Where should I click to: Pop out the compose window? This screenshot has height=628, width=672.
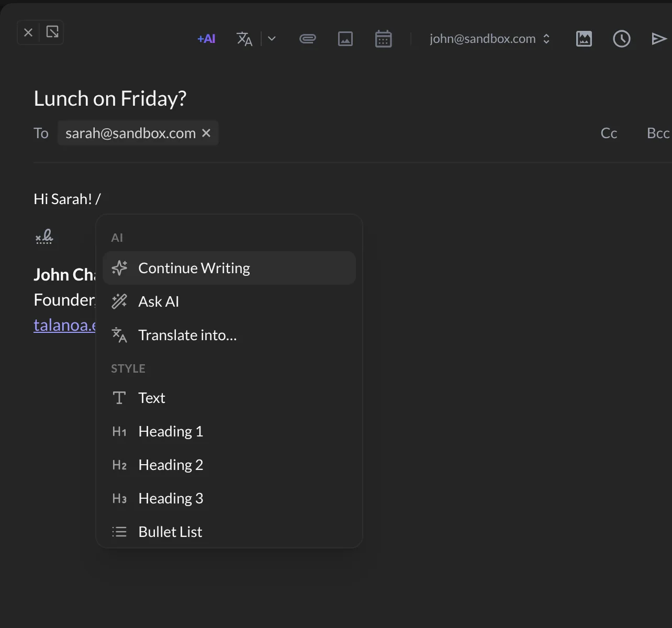52,32
